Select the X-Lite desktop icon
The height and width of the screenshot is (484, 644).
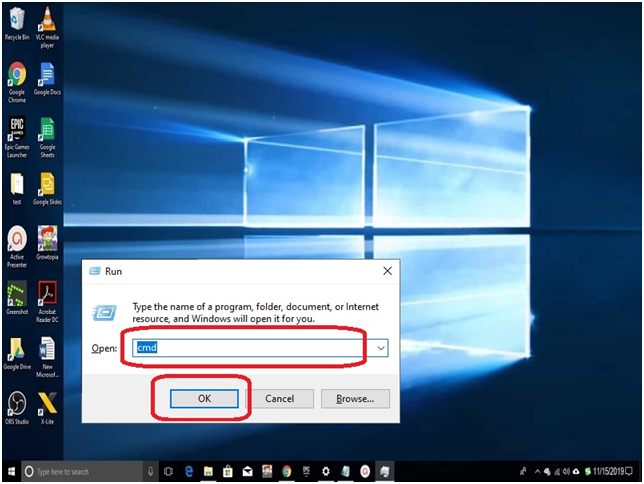(47, 408)
